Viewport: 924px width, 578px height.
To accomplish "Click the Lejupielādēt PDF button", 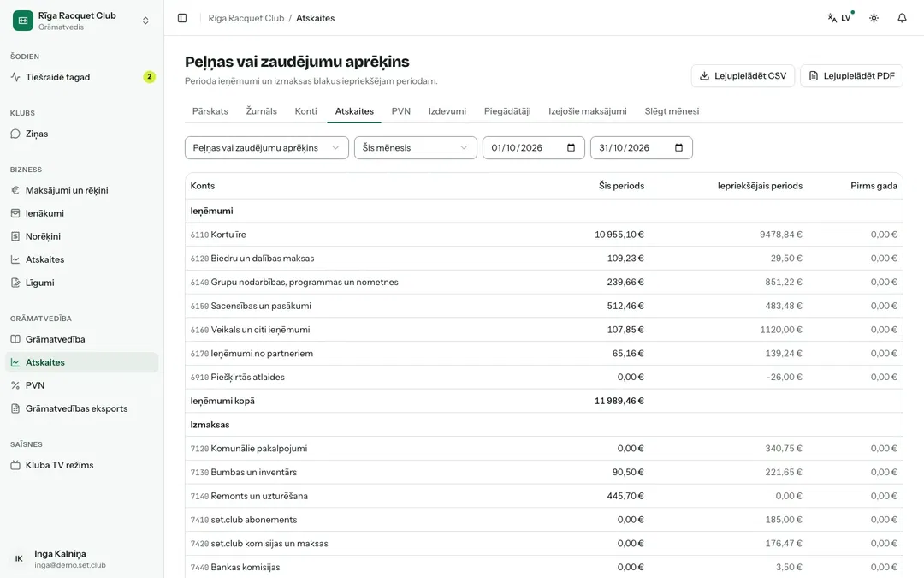I will (851, 76).
